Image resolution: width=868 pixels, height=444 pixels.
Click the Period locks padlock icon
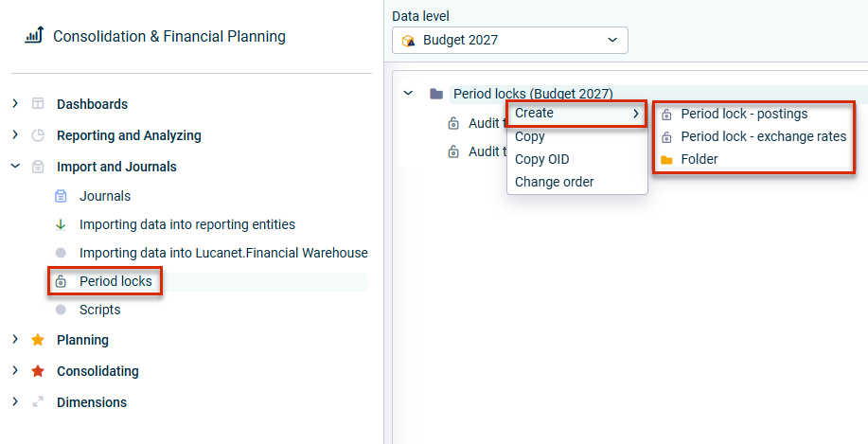coord(61,281)
